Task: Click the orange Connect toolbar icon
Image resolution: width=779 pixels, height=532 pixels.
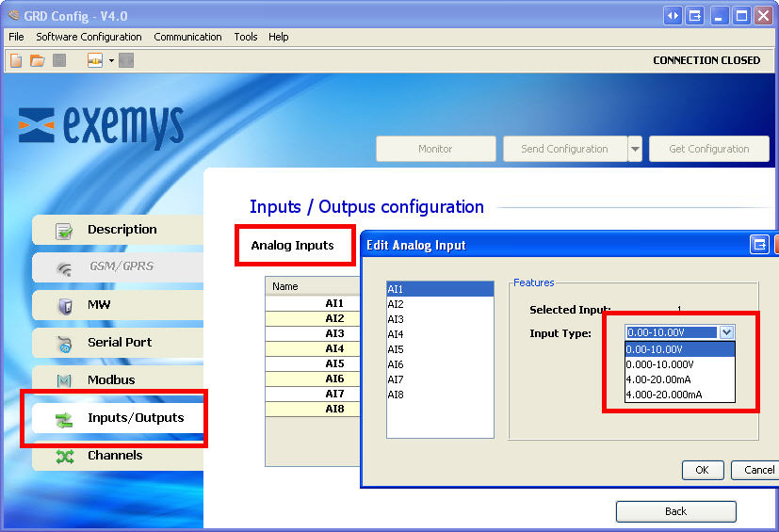Action: pyautogui.click(x=95, y=60)
